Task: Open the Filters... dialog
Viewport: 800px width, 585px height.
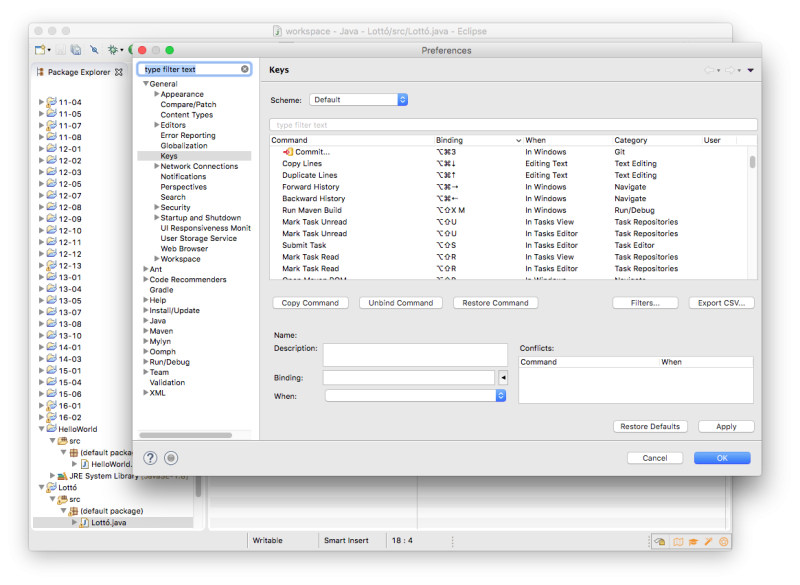Action: point(645,303)
